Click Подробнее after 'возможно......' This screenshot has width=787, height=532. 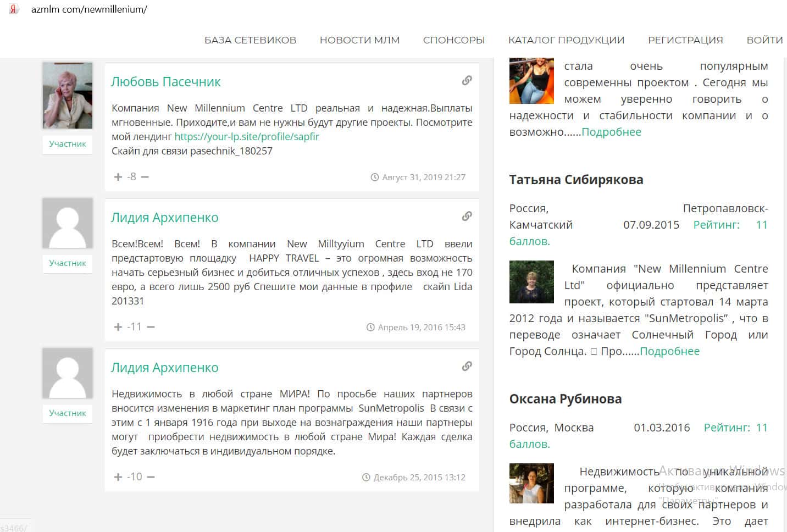[x=611, y=132]
